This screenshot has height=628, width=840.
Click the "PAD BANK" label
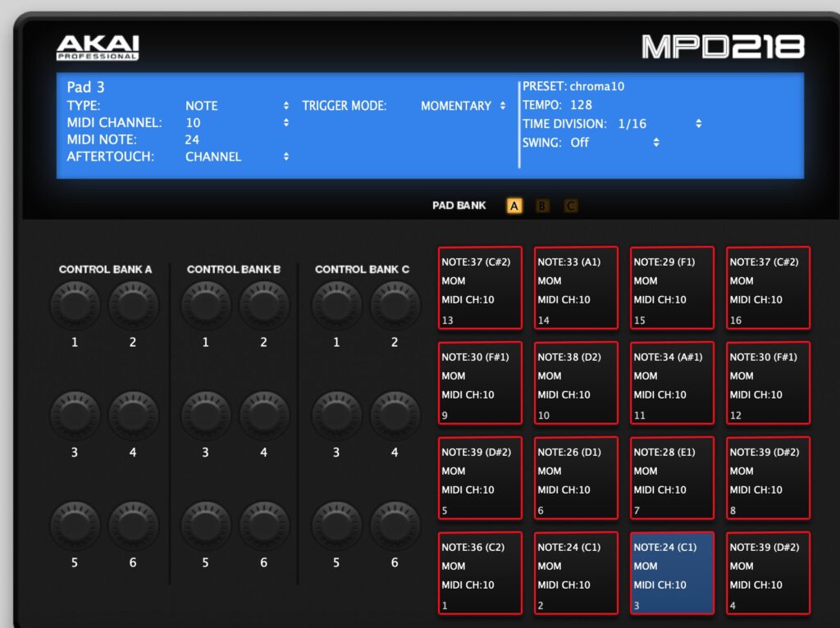tap(459, 206)
